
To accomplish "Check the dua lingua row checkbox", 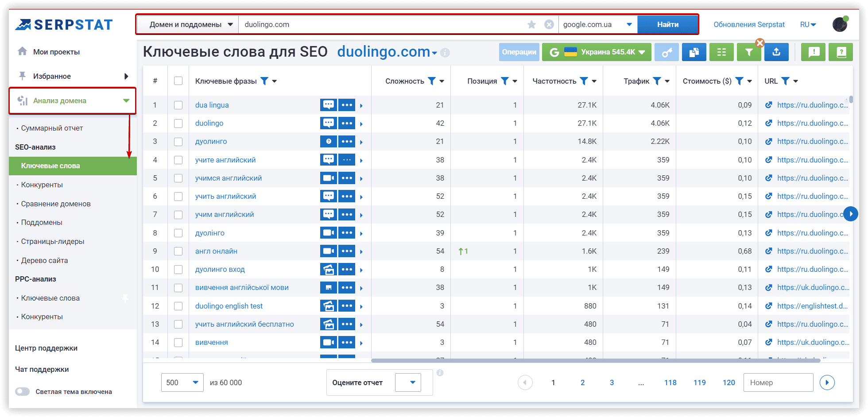I will (x=178, y=105).
